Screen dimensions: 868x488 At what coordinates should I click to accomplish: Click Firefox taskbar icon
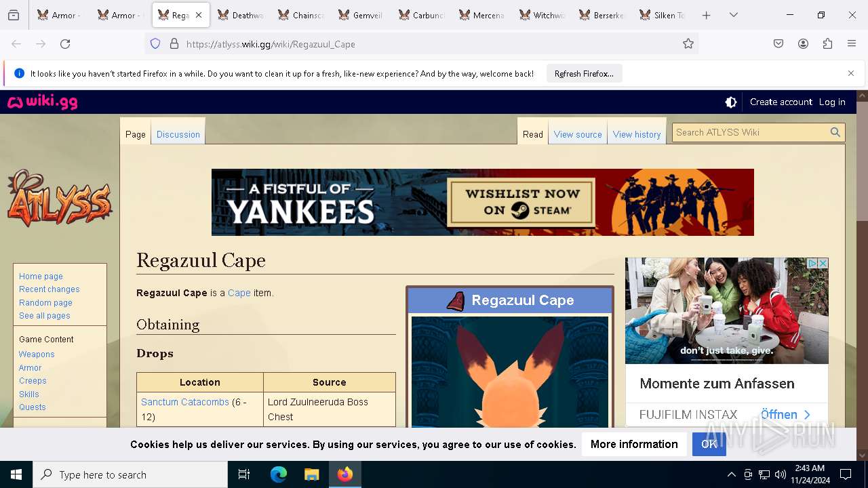(344, 474)
